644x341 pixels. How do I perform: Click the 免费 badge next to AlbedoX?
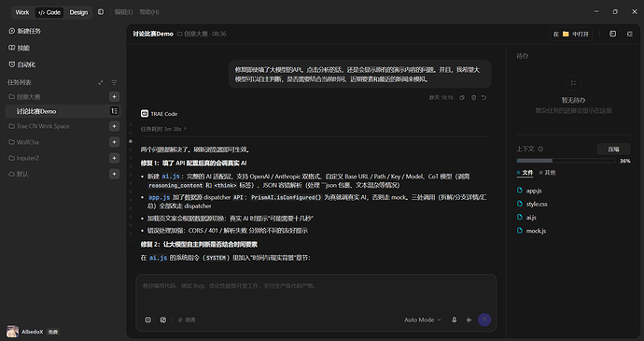(52, 332)
